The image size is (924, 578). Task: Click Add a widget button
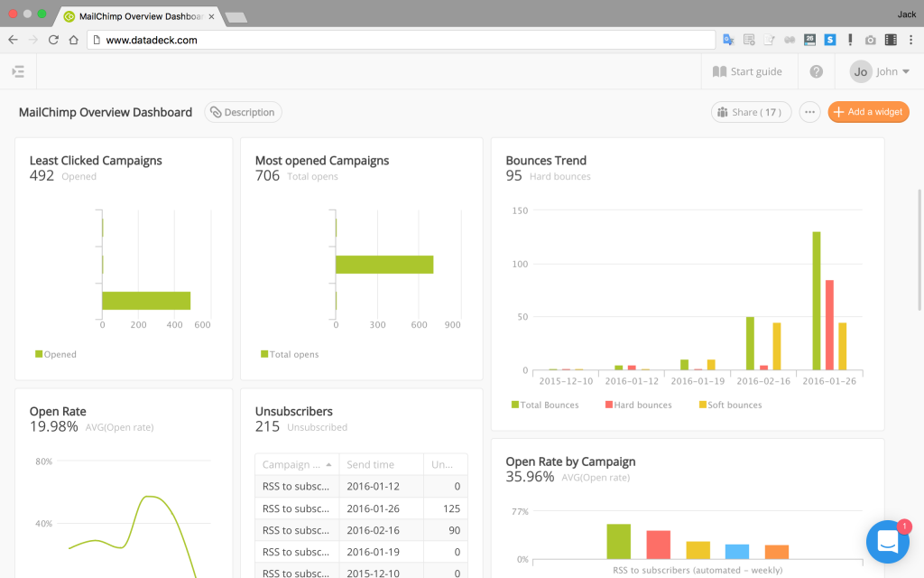[x=868, y=112]
